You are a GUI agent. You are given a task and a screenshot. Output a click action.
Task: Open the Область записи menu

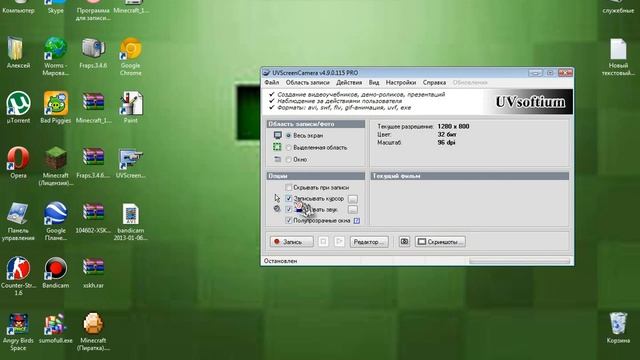pos(307,82)
